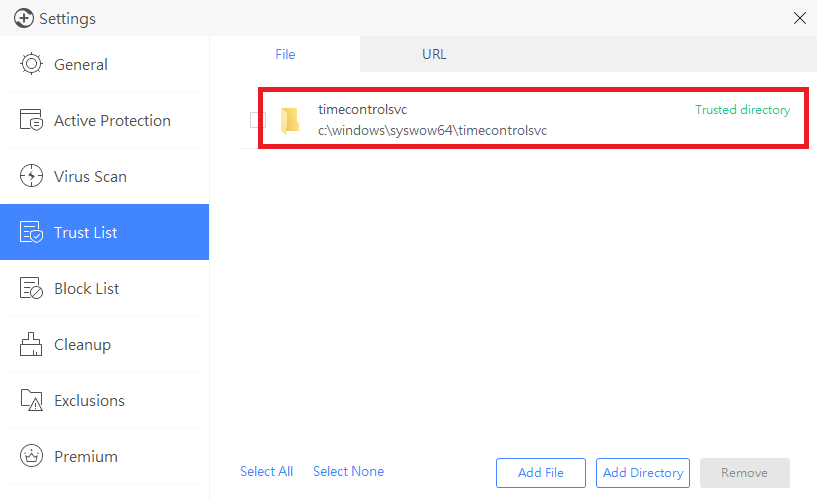Click the path c:\windows\syswow64\timecontrolsvc
817x500 pixels.
tap(432, 130)
